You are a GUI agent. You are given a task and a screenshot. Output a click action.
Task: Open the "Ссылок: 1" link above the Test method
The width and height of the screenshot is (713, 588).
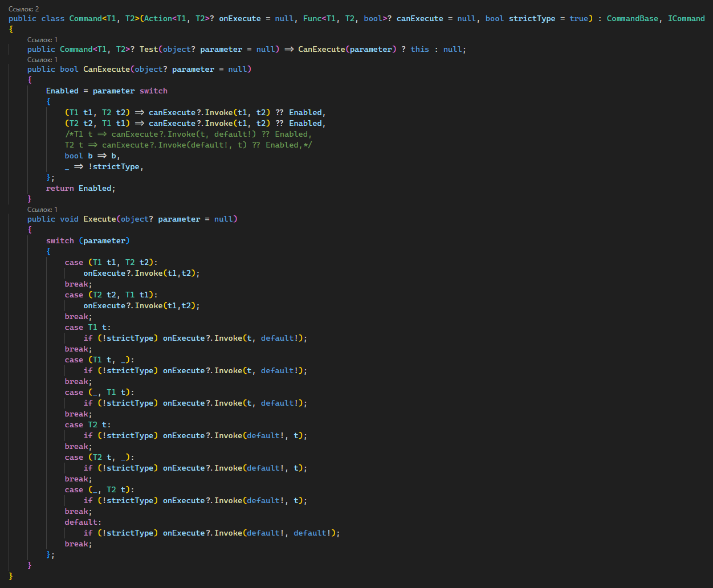point(42,40)
